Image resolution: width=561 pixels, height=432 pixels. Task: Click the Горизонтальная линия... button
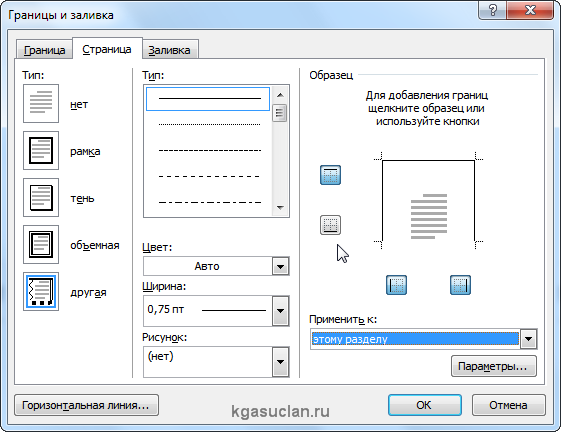[x=86, y=405]
